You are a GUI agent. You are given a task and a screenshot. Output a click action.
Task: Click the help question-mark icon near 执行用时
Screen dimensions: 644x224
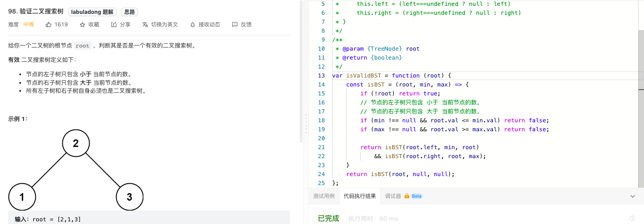632,218
